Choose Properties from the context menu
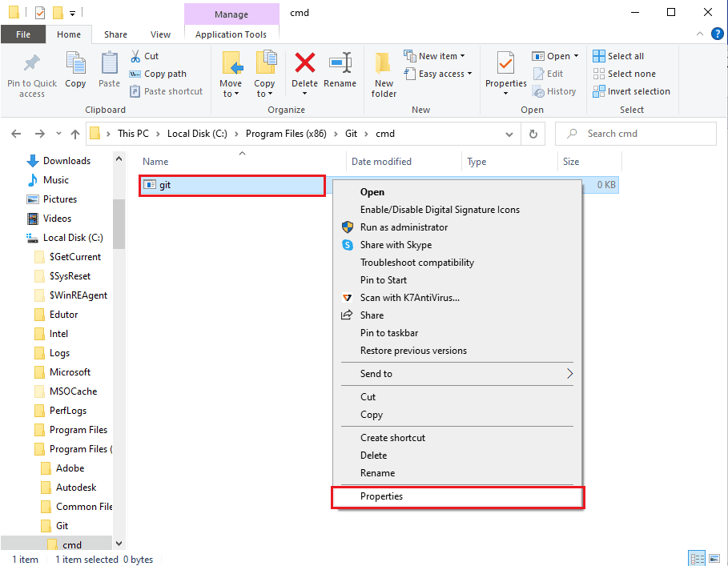This screenshot has height=566, width=728. tap(381, 496)
